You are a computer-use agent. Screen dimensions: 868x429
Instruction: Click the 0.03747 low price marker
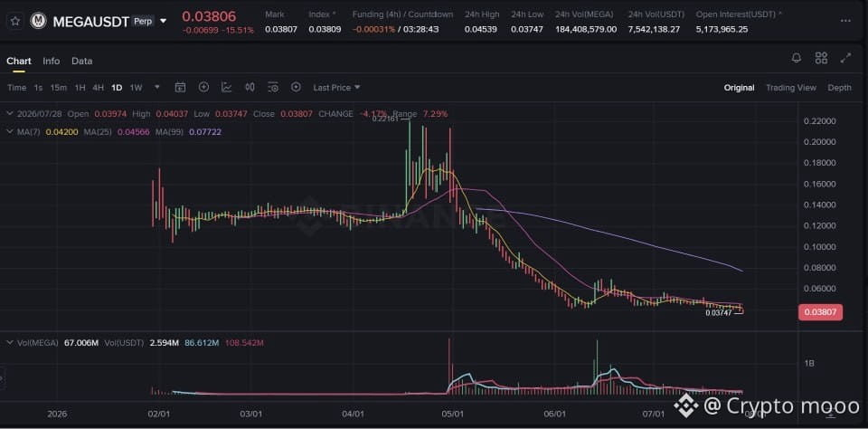point(719,312)
